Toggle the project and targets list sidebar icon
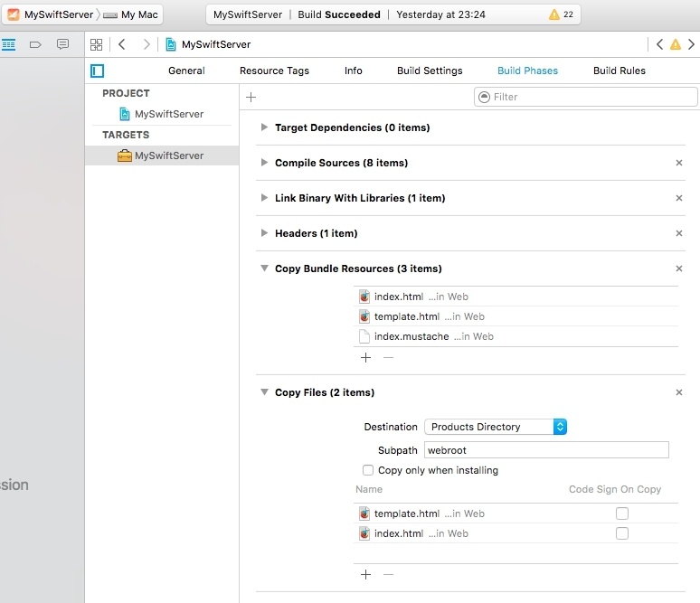The height and width of the screenshot is (603, 700). [97, 71]
